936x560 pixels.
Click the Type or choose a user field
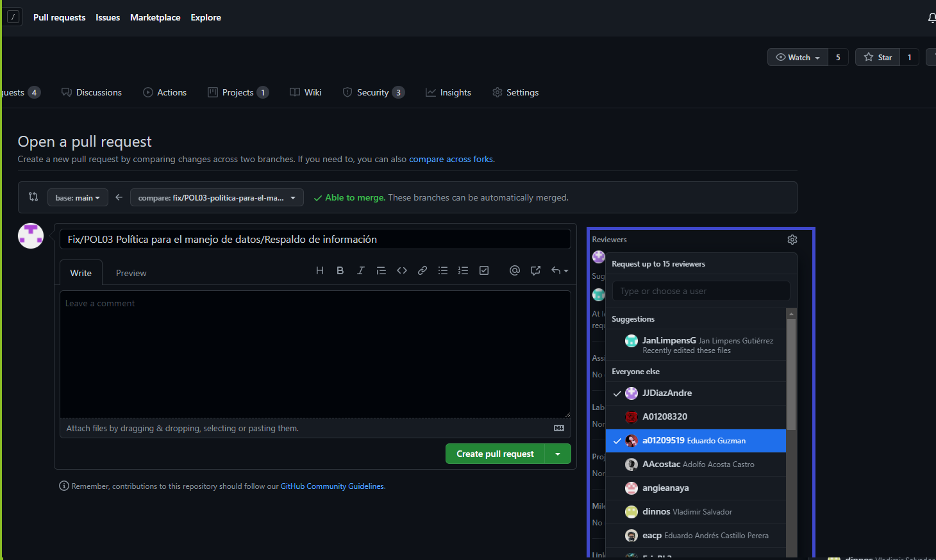tap(701, 291)
